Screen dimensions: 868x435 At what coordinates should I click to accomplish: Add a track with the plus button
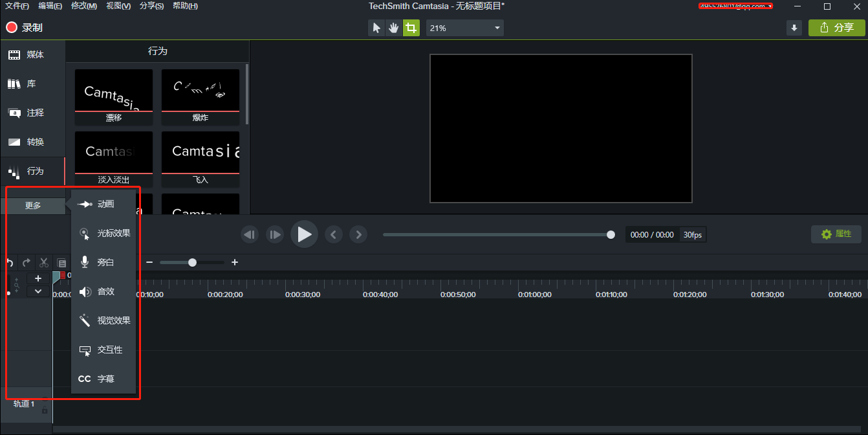pos(38,278)
